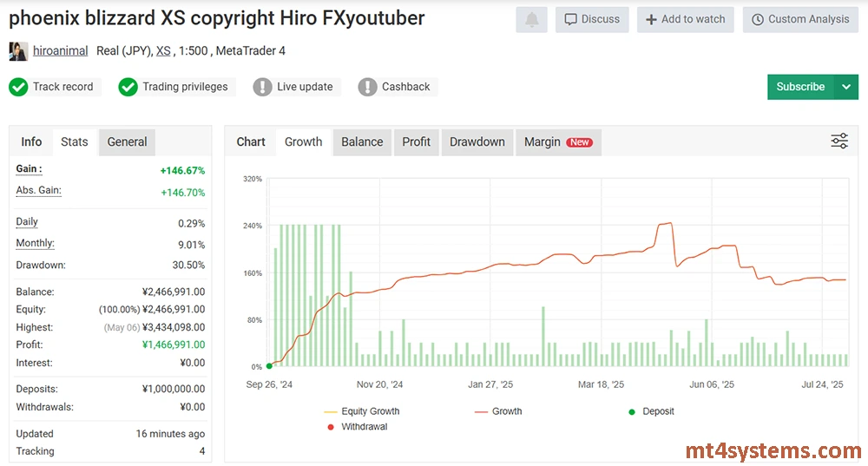Select the Balance chart tab

[x=362, y=141]
